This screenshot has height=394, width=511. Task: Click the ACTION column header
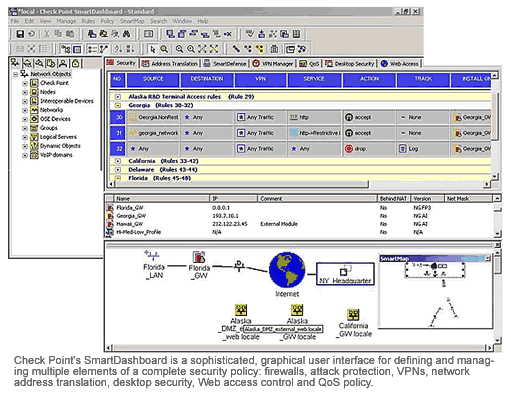(369, 79)
